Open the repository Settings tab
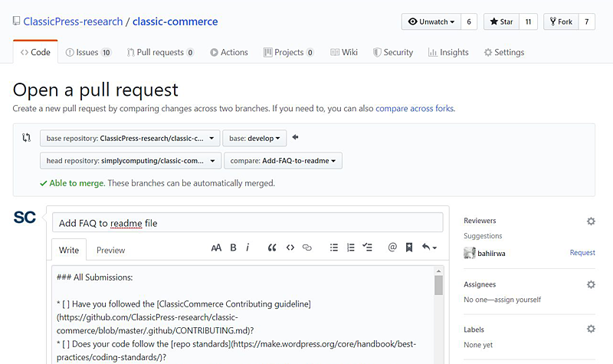 tap(504, 52)
